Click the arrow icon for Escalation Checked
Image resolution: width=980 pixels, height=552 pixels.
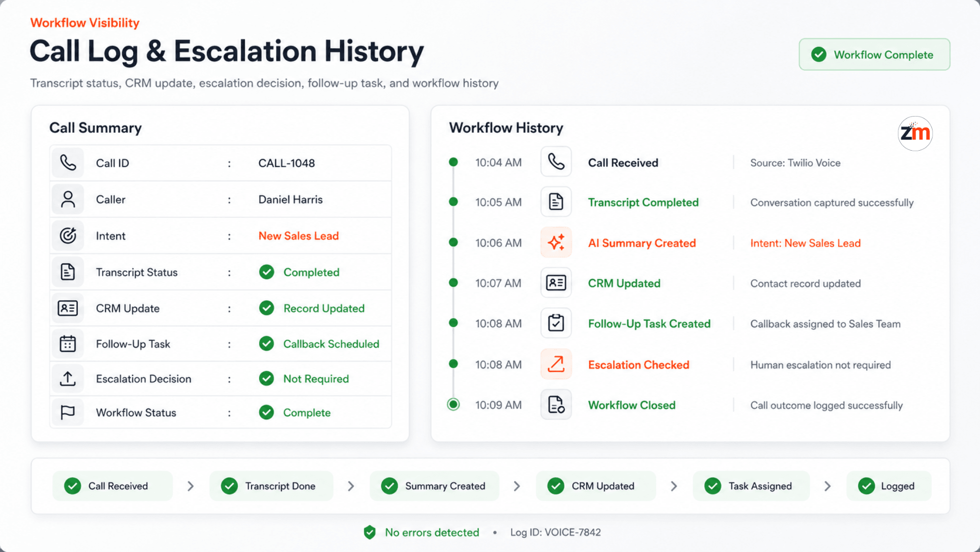tap(556, 364)
